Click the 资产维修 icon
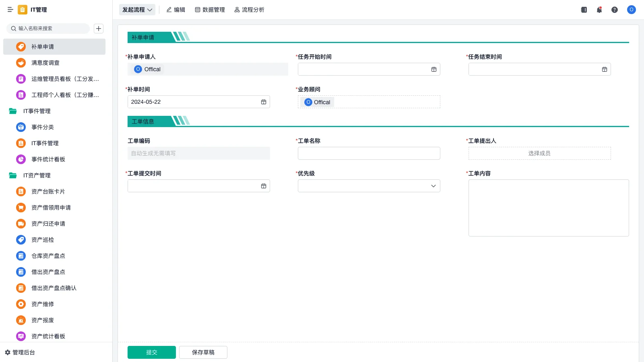The height and width of the screenshot is (362, 644). click(x=21, y=304)
